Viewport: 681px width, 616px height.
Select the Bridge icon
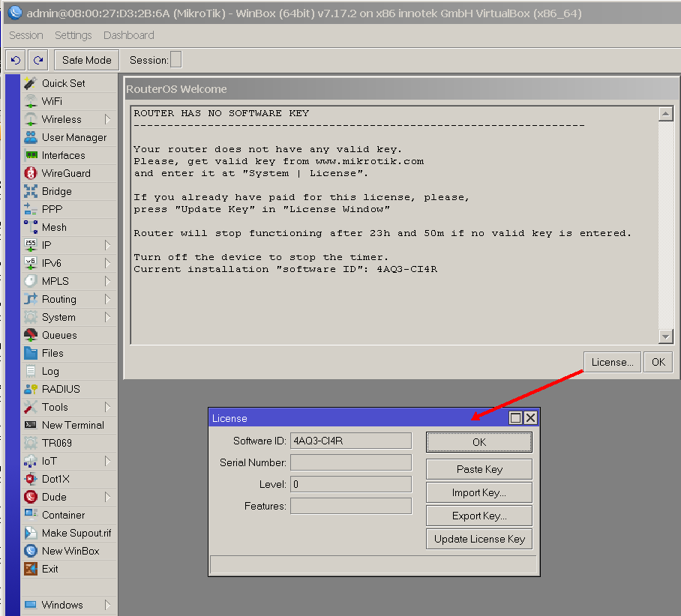click(31, 191)
